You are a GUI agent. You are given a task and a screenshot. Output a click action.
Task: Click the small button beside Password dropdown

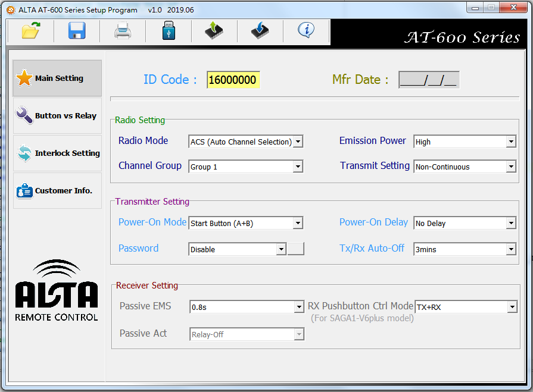[x=296, y=249]
